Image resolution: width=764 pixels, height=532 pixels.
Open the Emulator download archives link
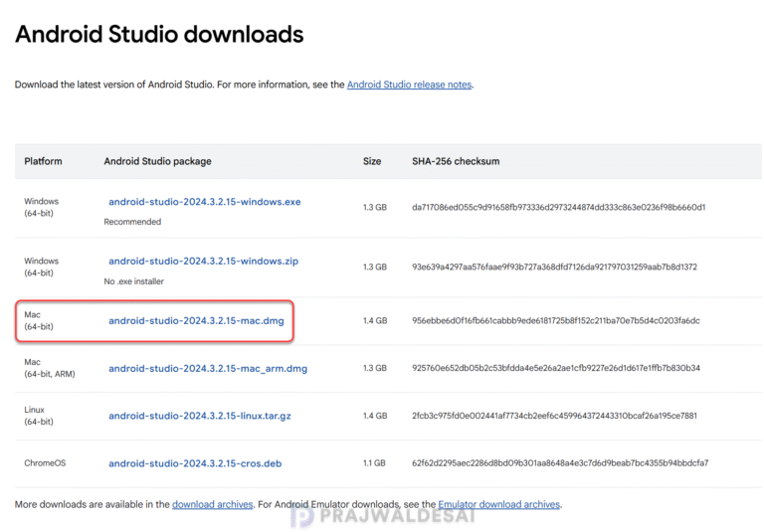pos(499,505)
